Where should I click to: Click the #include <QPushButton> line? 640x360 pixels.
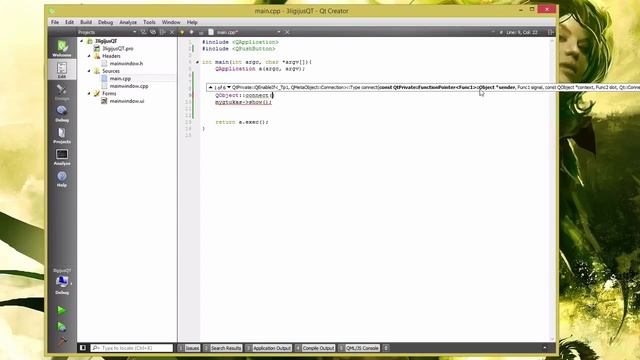[239, 49]
